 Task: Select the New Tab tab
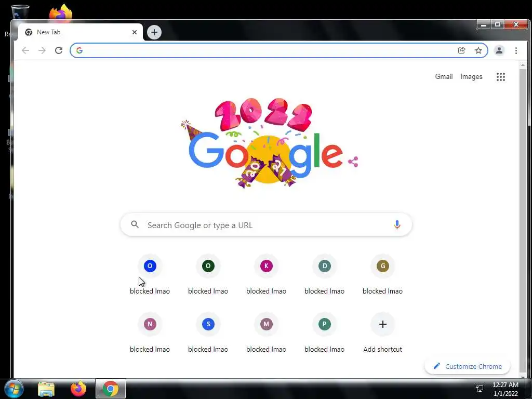click(x=81, y=32)
